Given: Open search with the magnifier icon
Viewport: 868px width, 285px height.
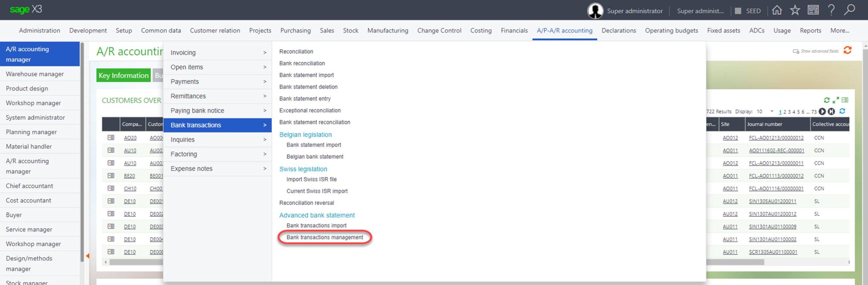Looking at the screenshot, I should point(849,10).
